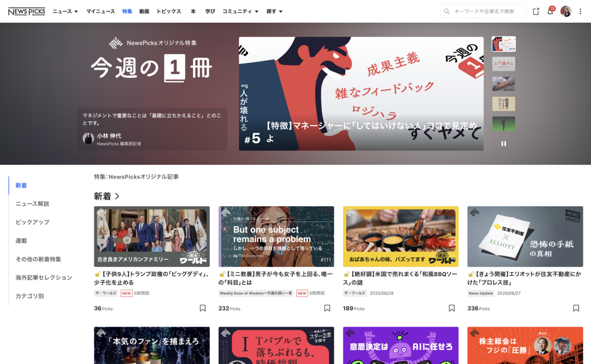Select fifth carousel thumbnail
The width and height of the screenshot is (591, 364).
[503, 123]
